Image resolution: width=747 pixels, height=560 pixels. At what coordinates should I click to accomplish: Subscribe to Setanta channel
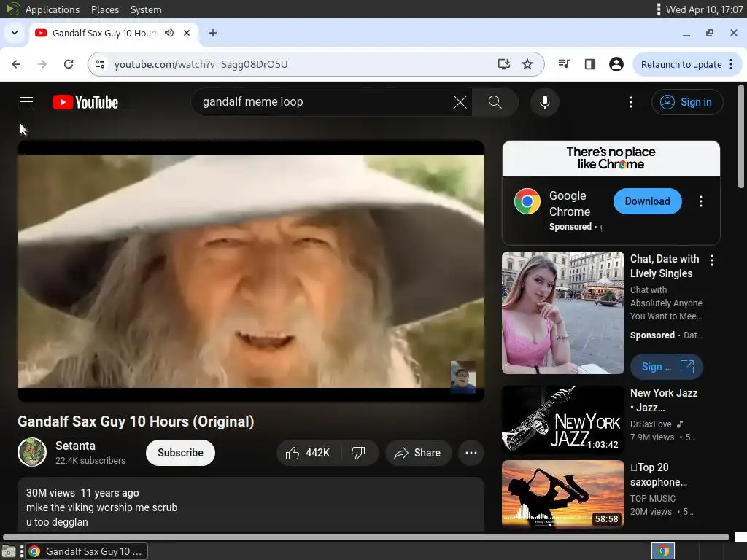click(x=180, y=453)
